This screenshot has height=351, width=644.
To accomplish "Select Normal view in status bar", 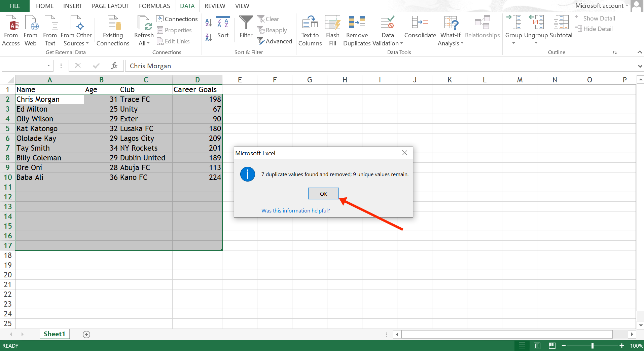I will click(522, 346).
